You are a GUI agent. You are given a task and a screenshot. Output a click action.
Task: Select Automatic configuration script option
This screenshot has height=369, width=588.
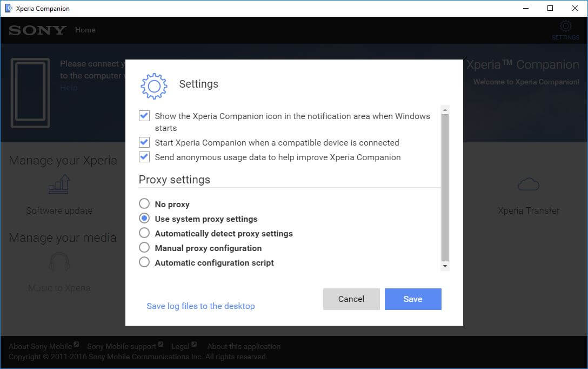(144, 262)
